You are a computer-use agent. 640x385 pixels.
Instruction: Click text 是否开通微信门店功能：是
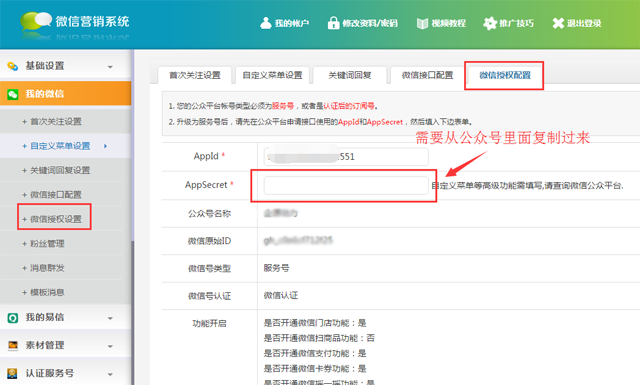(315, 323)
